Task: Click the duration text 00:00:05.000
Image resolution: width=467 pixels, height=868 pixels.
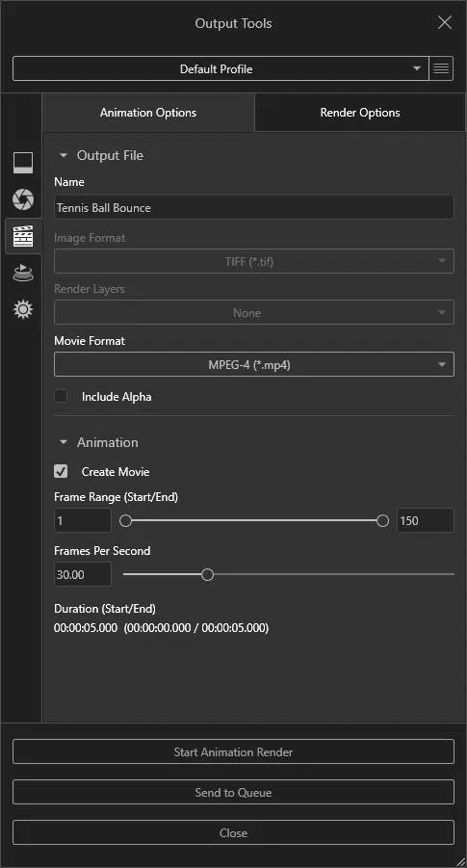Action: click(x=86, y=628)
